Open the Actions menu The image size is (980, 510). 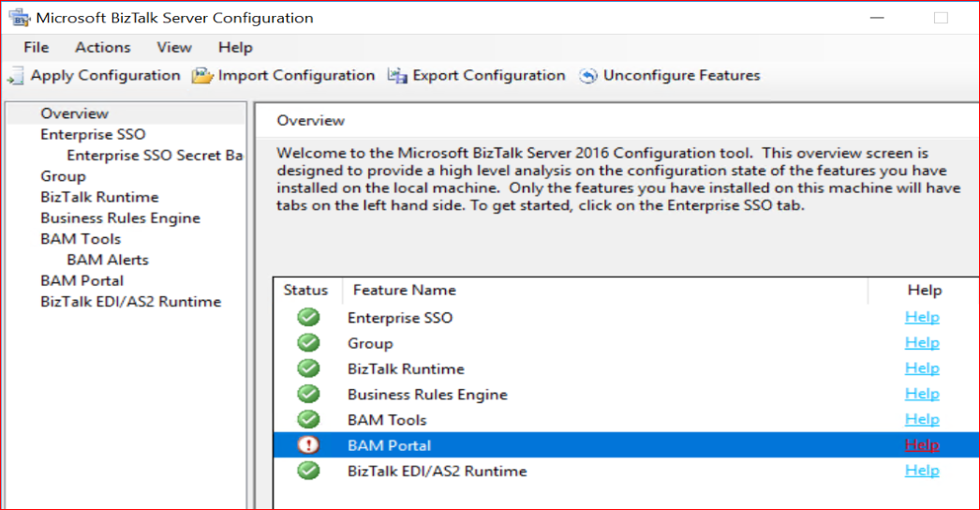point(102,47)
